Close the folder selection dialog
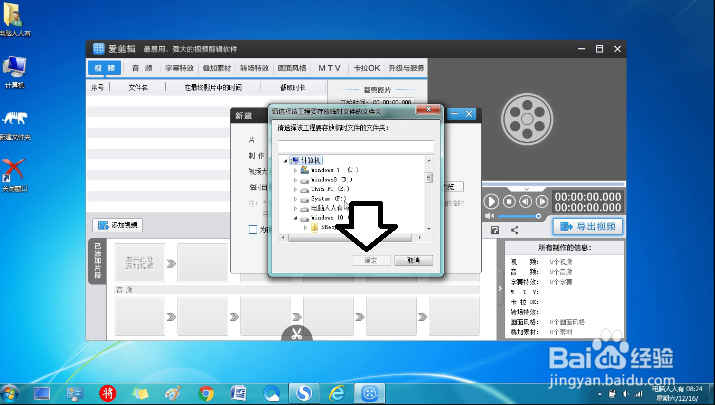 coord(428,109)
